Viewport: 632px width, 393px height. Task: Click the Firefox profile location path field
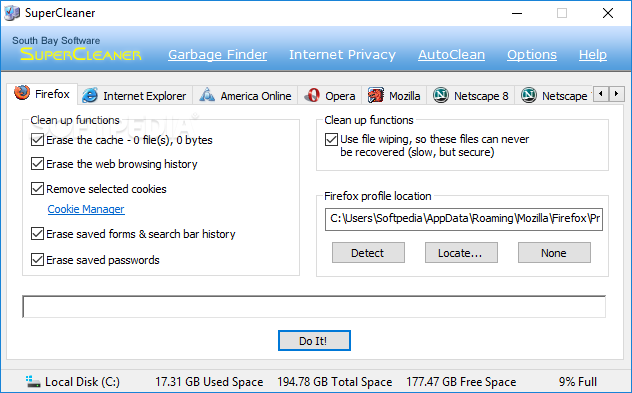(464, 219)
